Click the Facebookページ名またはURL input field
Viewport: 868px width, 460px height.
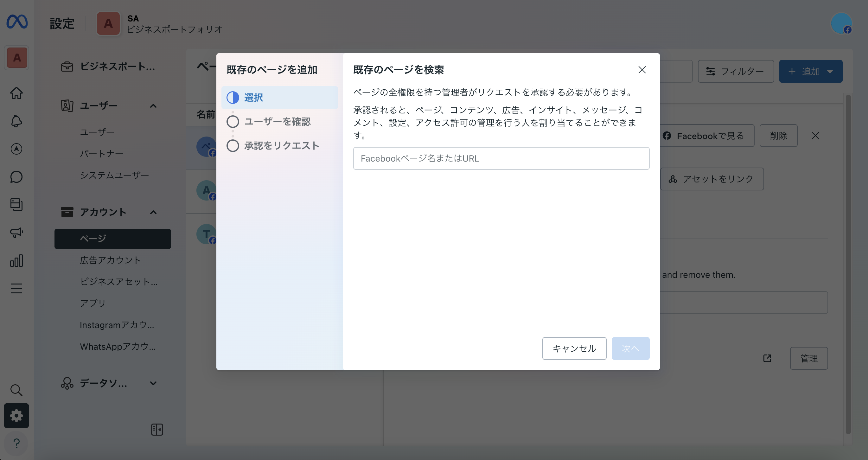[x=501, y=158]
